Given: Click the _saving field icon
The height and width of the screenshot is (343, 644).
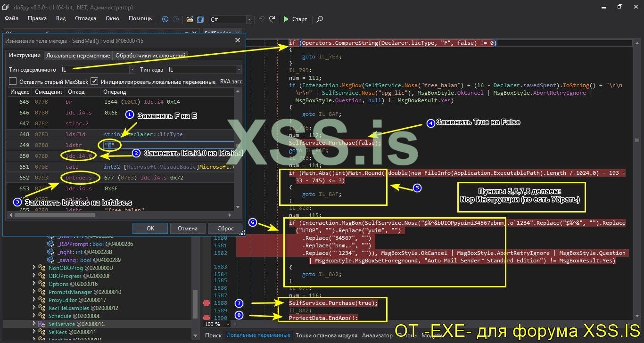Looking at the screenshot, I should (51, 260).
